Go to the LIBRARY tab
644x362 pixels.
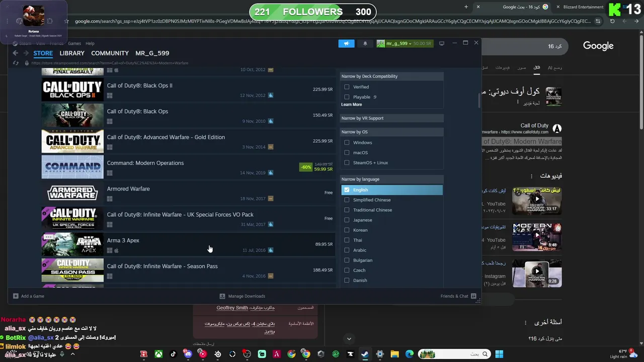coord(72,53)
